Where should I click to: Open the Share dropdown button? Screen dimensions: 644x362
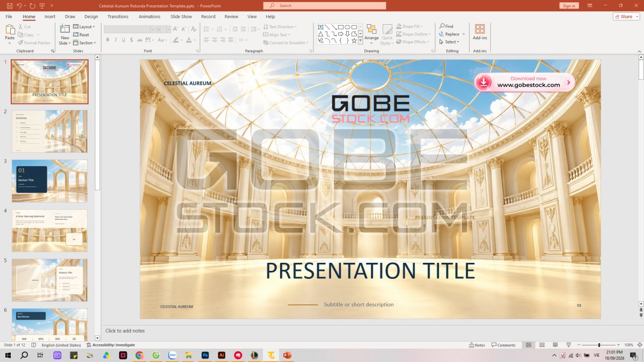(x=626, y=17)
